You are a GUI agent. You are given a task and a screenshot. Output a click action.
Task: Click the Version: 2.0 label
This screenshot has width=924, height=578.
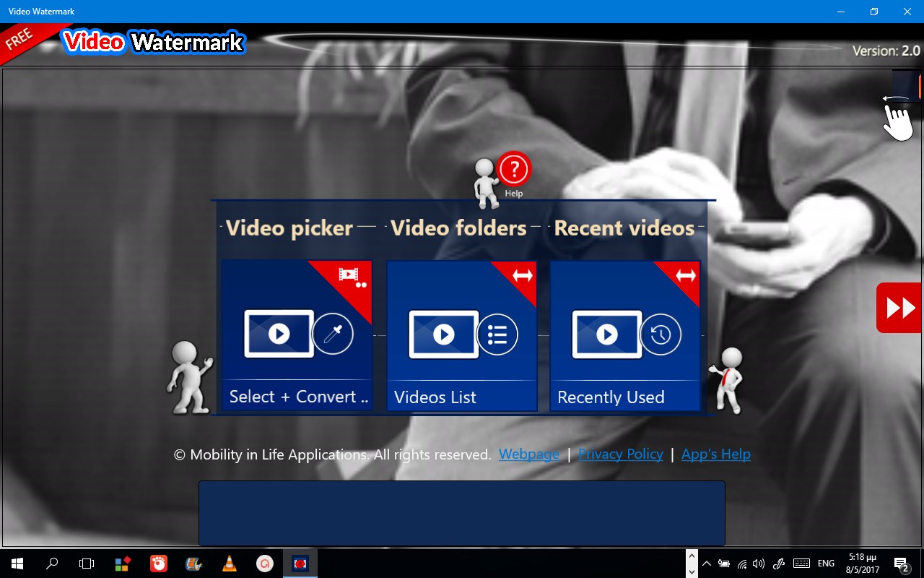click(x=886, y=51)
